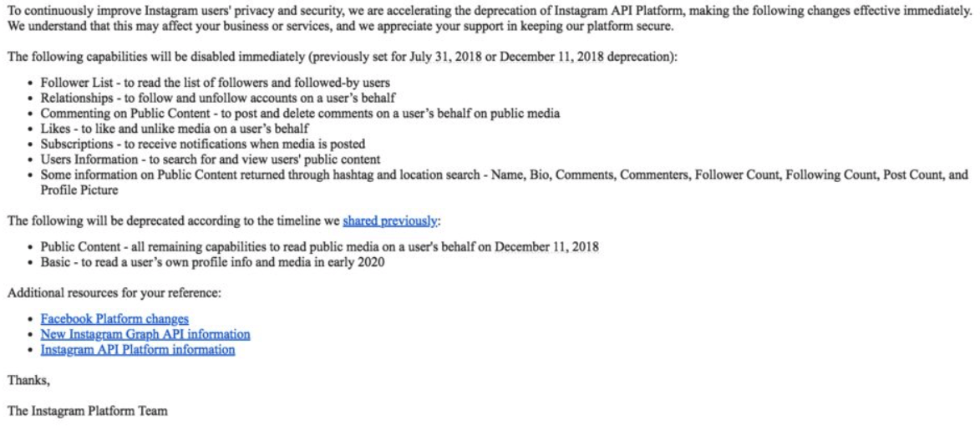Click 'Some information on Public Content' line
Image resolution: width=980 pixels, height=430 pixels.
tap(504, 175)
